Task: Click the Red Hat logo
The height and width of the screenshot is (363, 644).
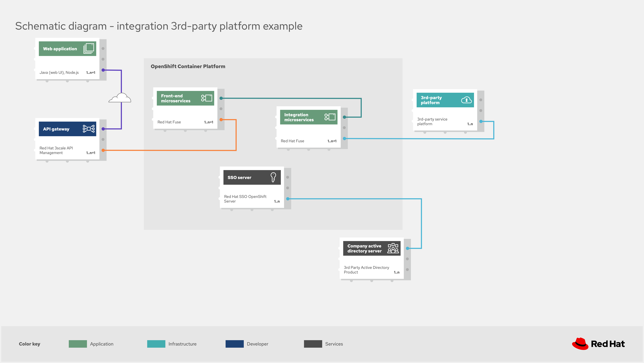Action: pos(599,344)
